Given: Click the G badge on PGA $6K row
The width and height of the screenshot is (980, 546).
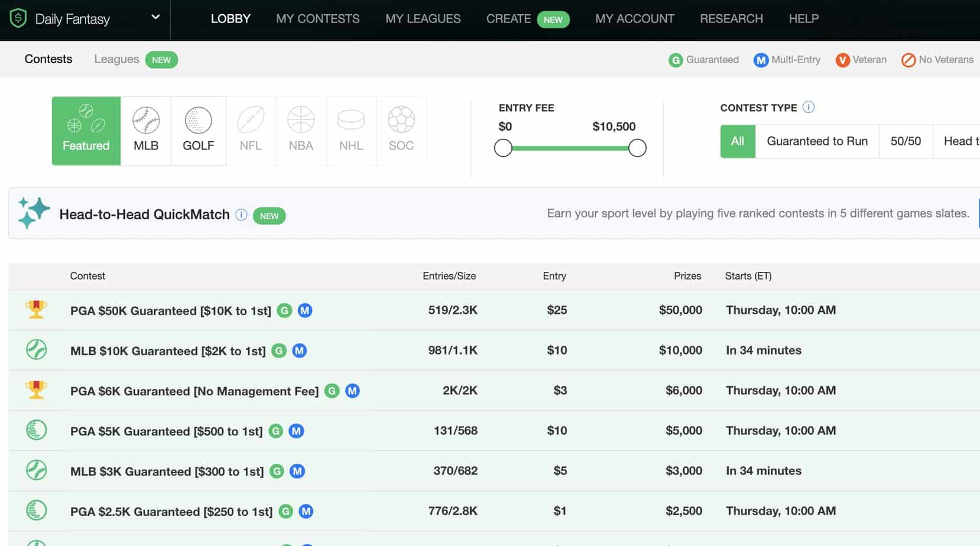Looking at the screenshot, I should coord(332,391).
